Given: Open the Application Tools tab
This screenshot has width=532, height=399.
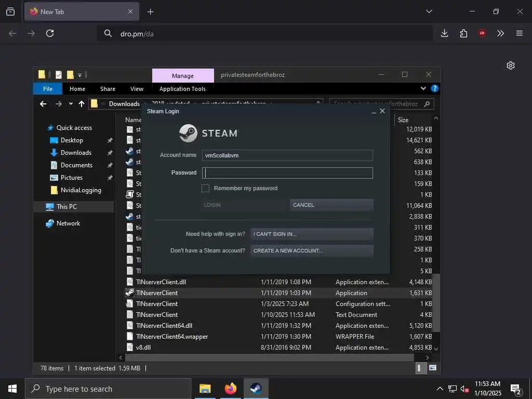Looking at the screenshot, I should [182, 89].
